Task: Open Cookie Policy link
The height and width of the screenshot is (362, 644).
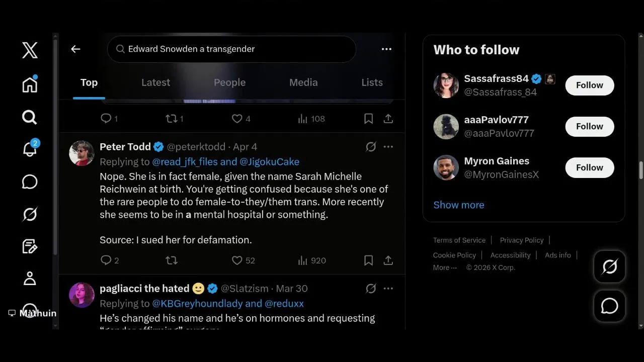Action: 454,255
